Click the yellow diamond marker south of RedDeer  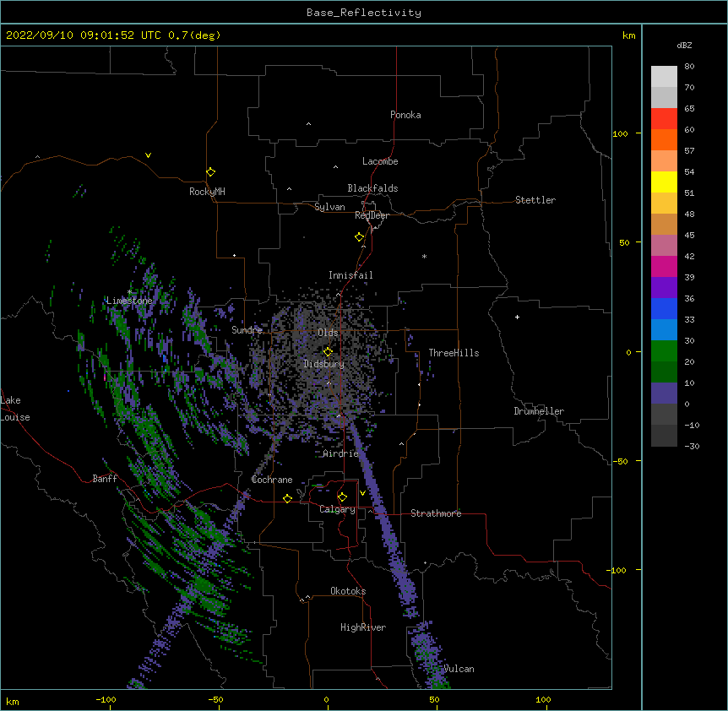click(x=359, y=237)
